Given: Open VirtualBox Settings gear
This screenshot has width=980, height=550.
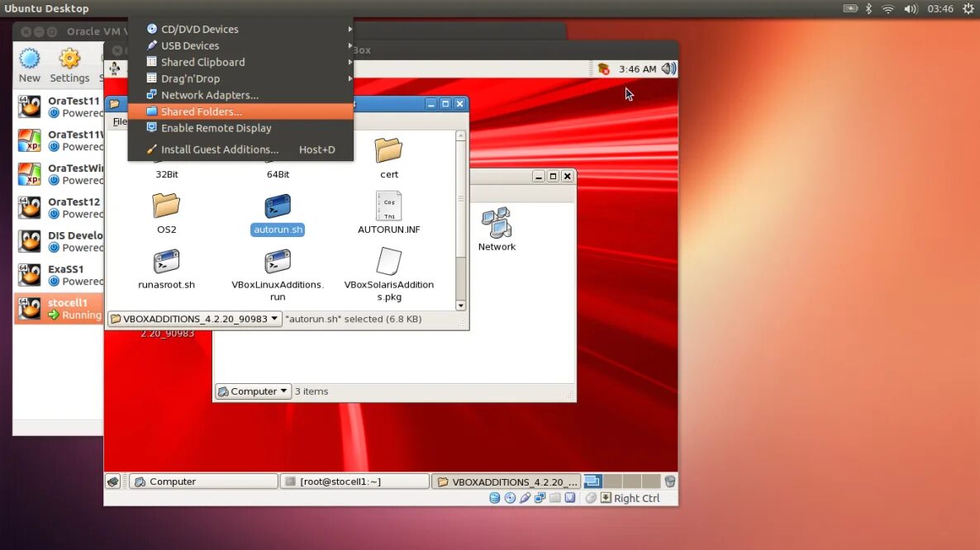Looking at the screenshot, I should pos(69,65).
